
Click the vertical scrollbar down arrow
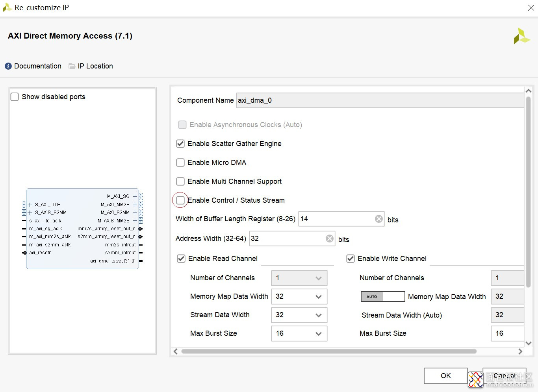529,343
